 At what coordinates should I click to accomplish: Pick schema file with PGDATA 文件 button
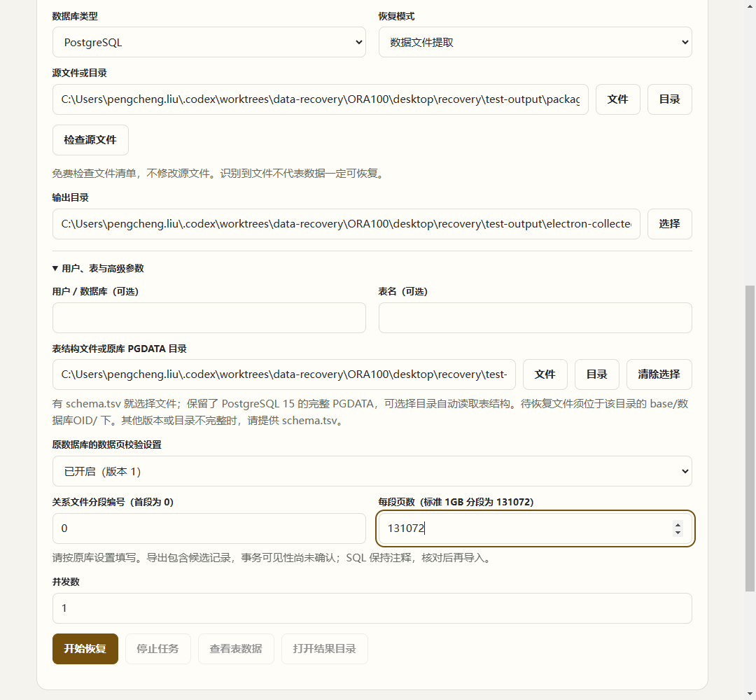pyautogui.click(x=545, y=374)
